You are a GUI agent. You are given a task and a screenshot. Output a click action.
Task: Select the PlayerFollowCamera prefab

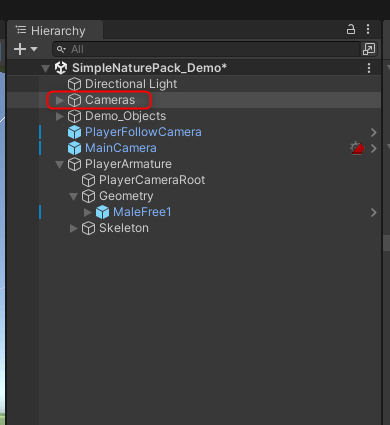143,132
